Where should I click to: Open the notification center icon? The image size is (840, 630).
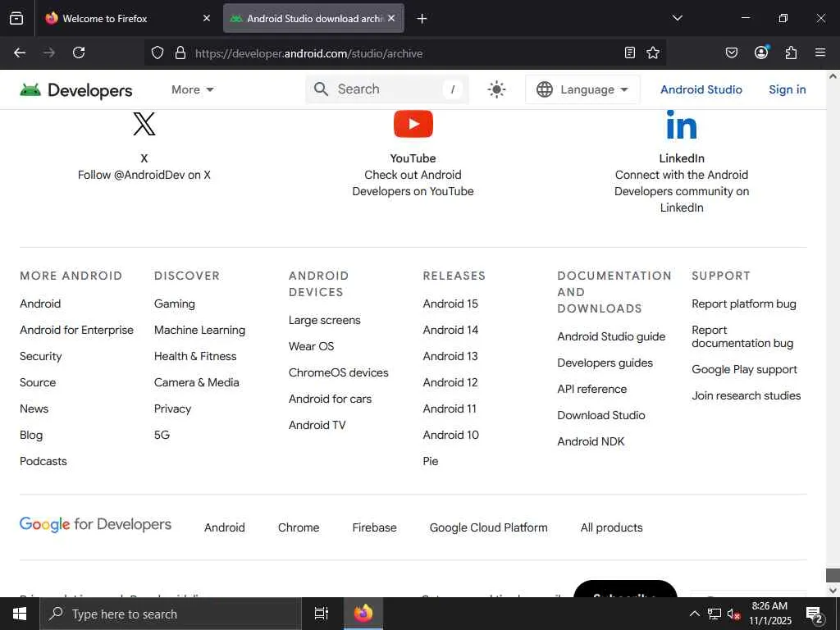coord(815,614)
